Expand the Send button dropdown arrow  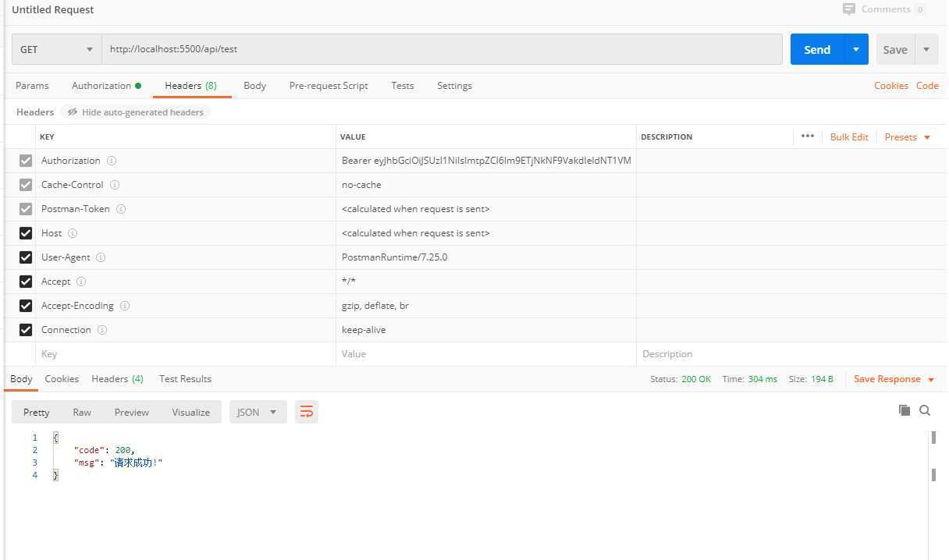point(856,49)
